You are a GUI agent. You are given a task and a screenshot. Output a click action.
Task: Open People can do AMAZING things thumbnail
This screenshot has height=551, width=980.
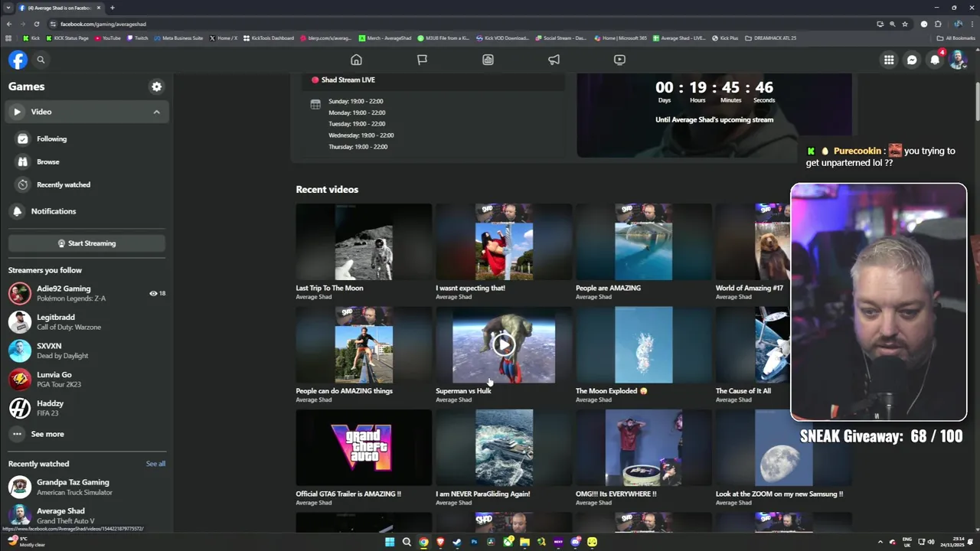[x=364, y=345]
